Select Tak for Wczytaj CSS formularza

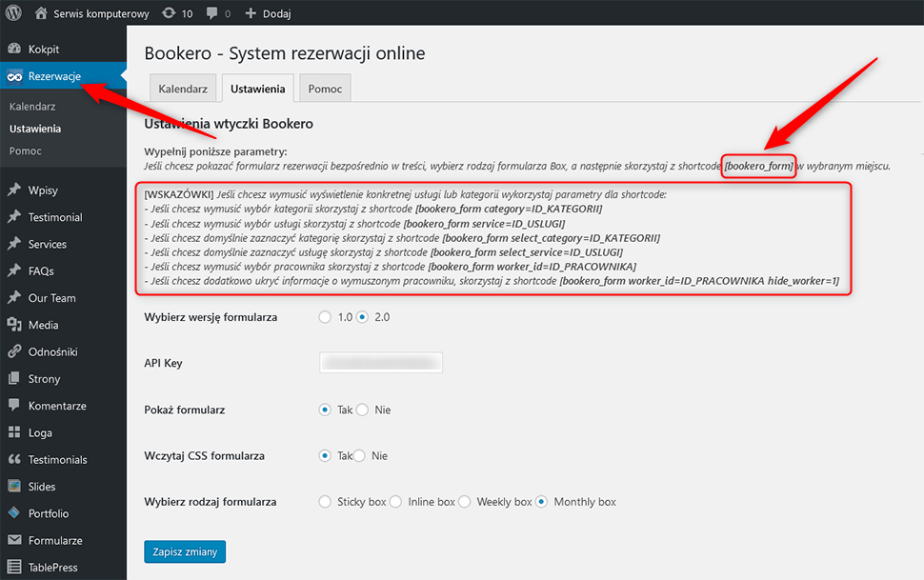(325, 455)
